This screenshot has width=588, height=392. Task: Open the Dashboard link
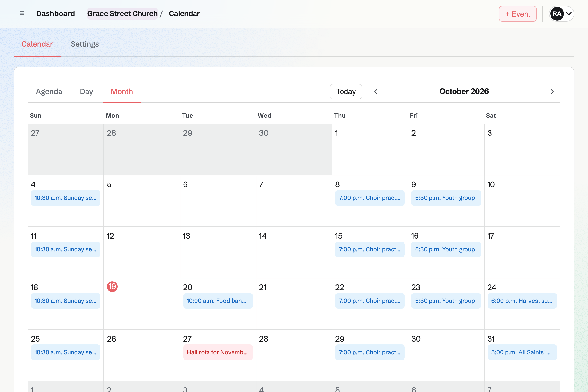[56, 14]
